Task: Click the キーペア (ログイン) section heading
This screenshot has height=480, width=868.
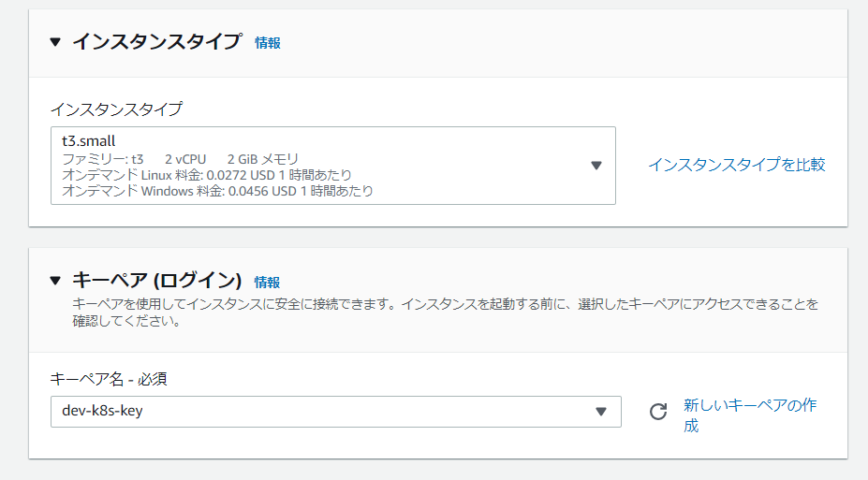Action: (156, 281)
